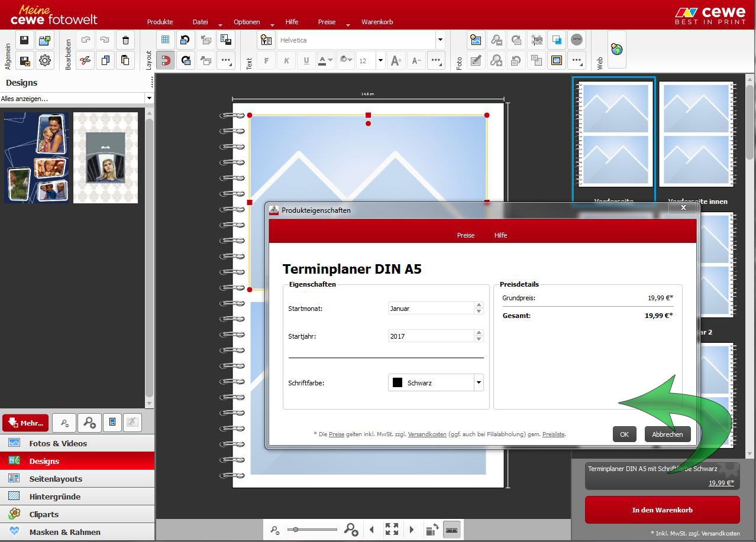Open the Optionen menu
Viewport: 756px width, 542px height.
coord(247,22)
